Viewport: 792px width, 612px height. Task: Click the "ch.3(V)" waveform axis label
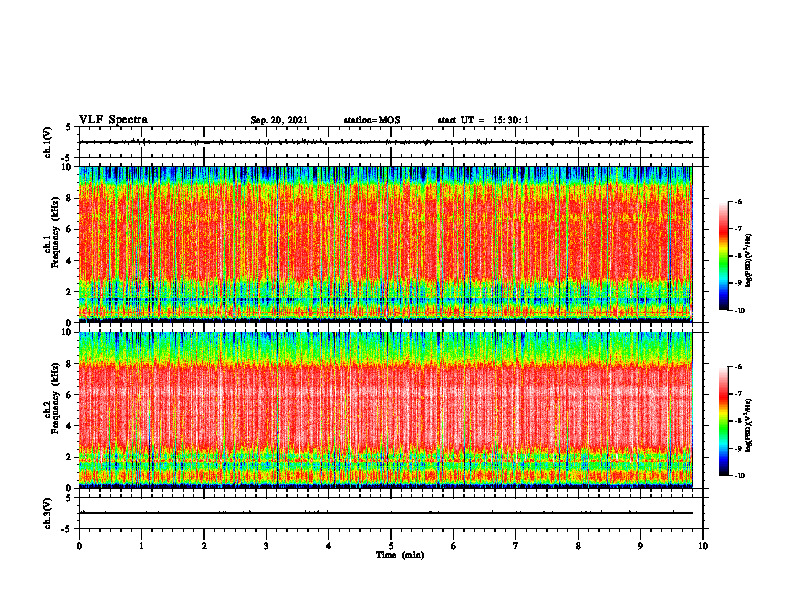[48, 513]
